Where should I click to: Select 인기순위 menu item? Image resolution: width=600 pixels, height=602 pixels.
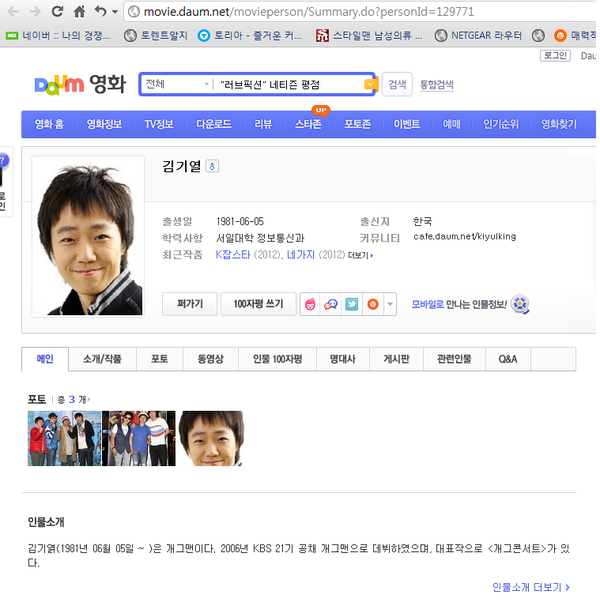click(x=501, y=124)
